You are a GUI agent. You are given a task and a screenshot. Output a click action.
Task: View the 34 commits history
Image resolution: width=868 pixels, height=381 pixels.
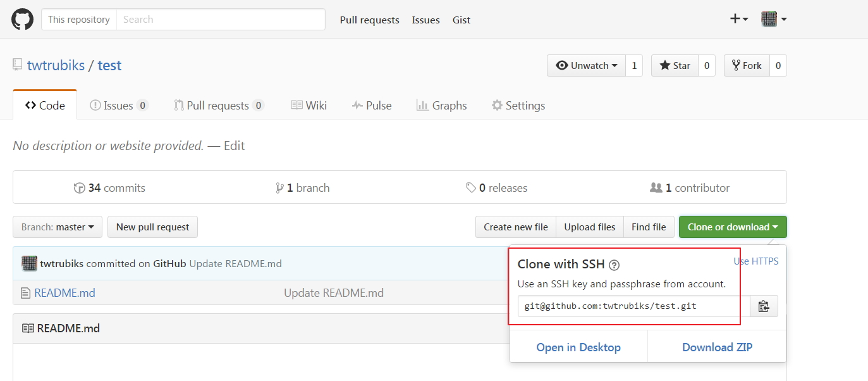pyautogui.click(x=109, y=188)
